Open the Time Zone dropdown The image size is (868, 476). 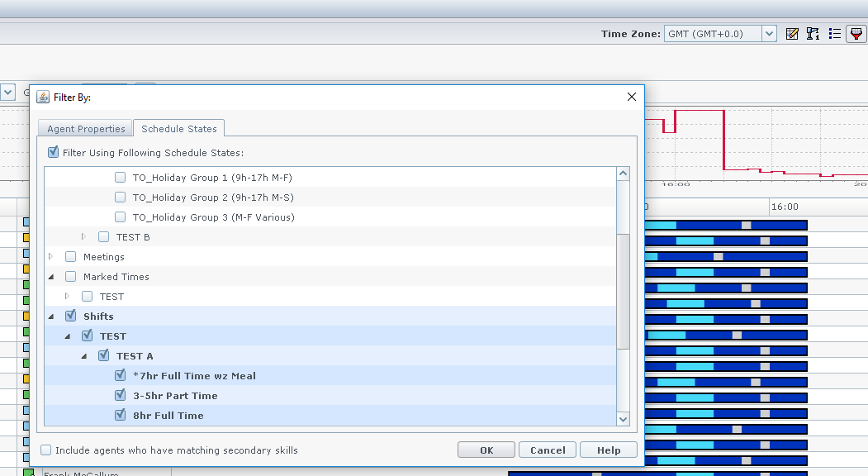pyautogui.click(x=769, y=34)
